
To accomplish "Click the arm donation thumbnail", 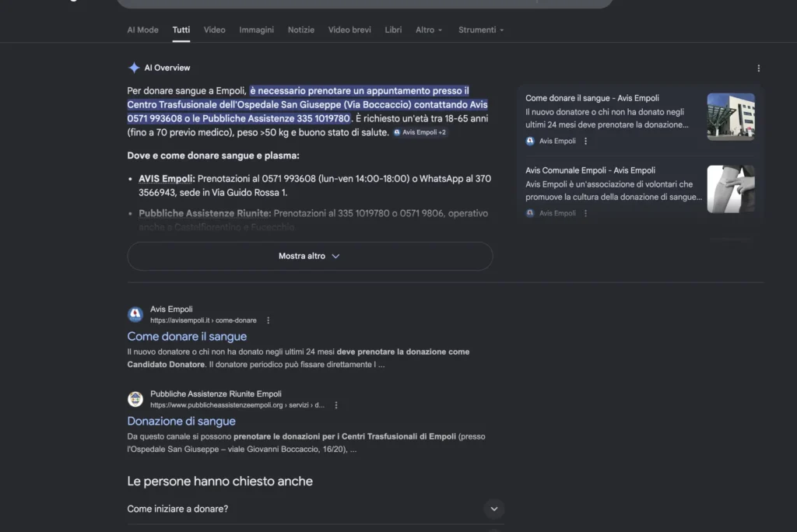I will point(730,188).
